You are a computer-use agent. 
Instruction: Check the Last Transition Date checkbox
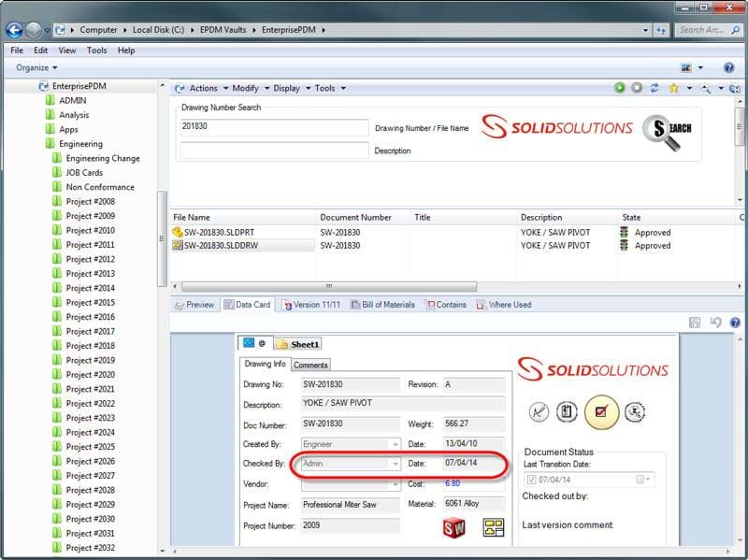point(531,478)
